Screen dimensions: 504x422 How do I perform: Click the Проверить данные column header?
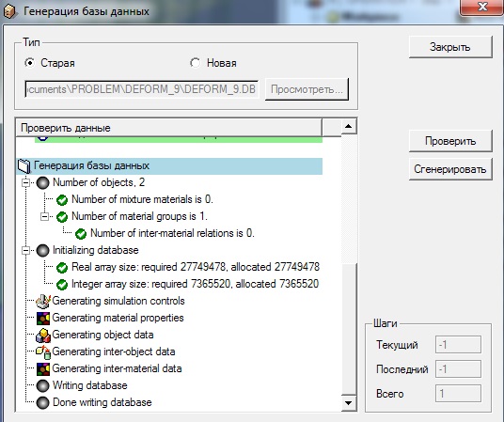pos(168,128)
